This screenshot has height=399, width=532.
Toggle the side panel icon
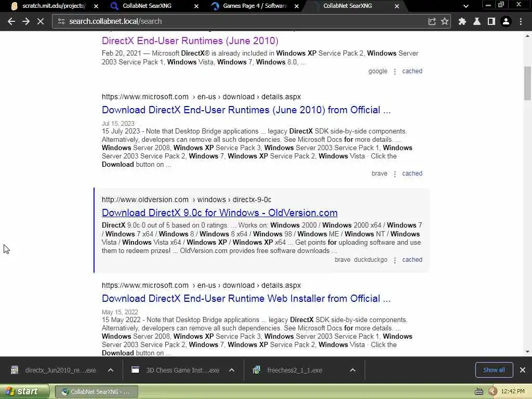click(x=491, y=21)
